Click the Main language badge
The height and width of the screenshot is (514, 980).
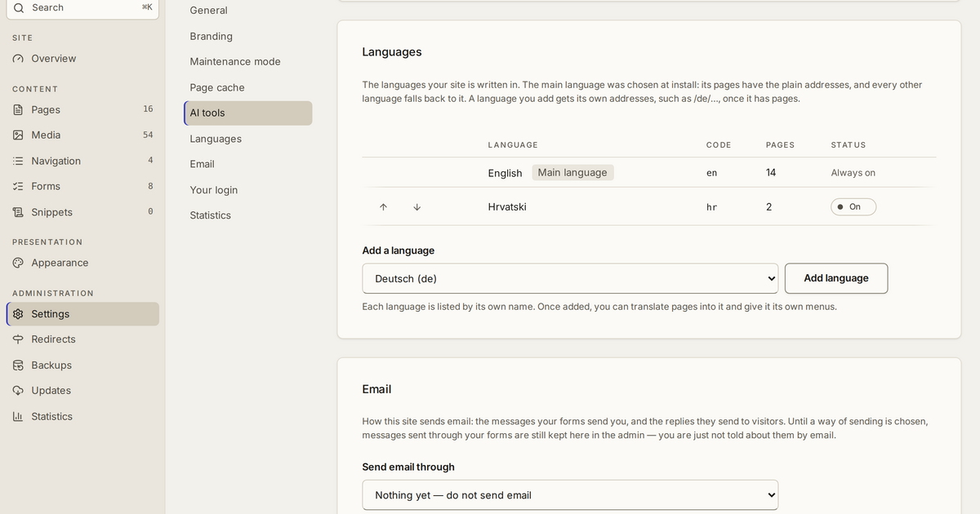[572, 173]
